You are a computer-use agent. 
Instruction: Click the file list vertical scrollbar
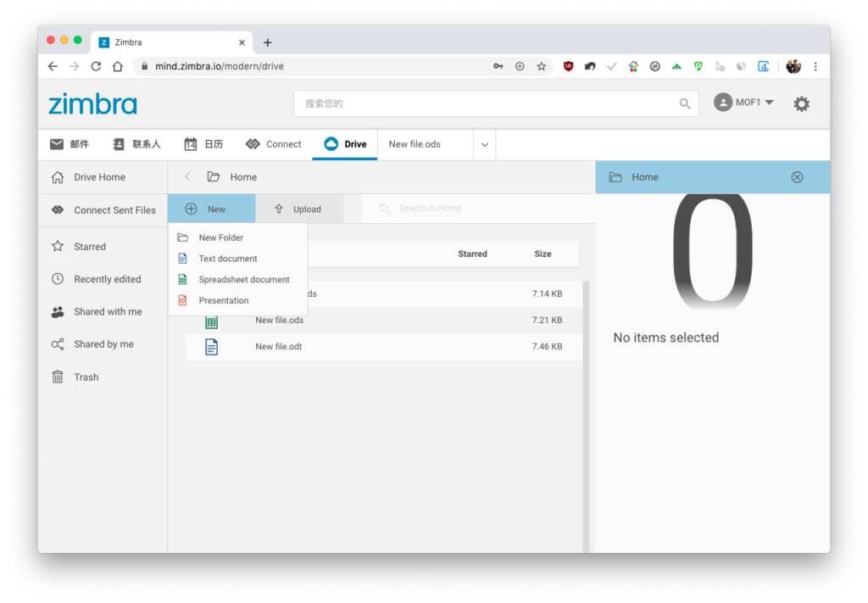tap(586, 416)
